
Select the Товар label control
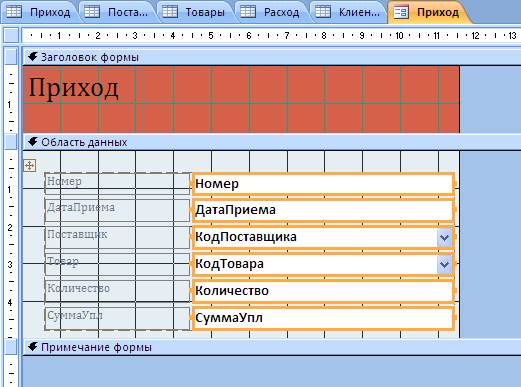coord(117,264)
